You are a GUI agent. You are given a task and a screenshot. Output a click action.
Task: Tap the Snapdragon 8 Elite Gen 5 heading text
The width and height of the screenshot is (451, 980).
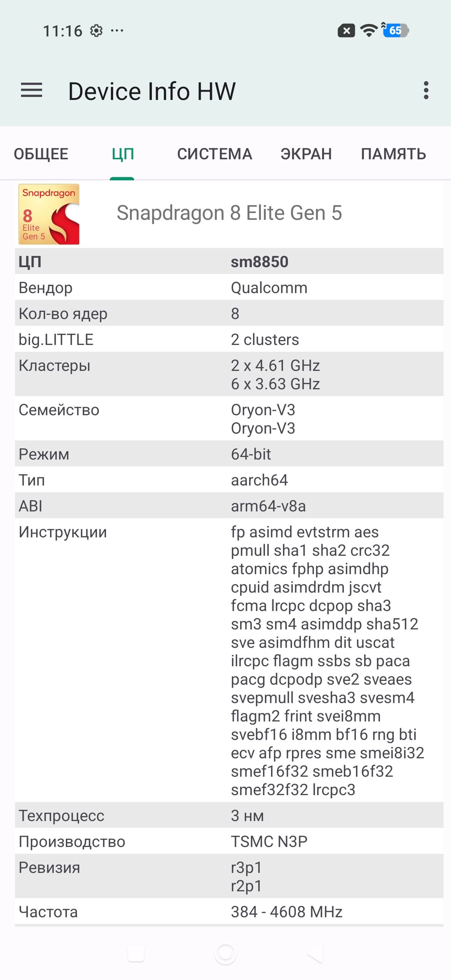229,213
